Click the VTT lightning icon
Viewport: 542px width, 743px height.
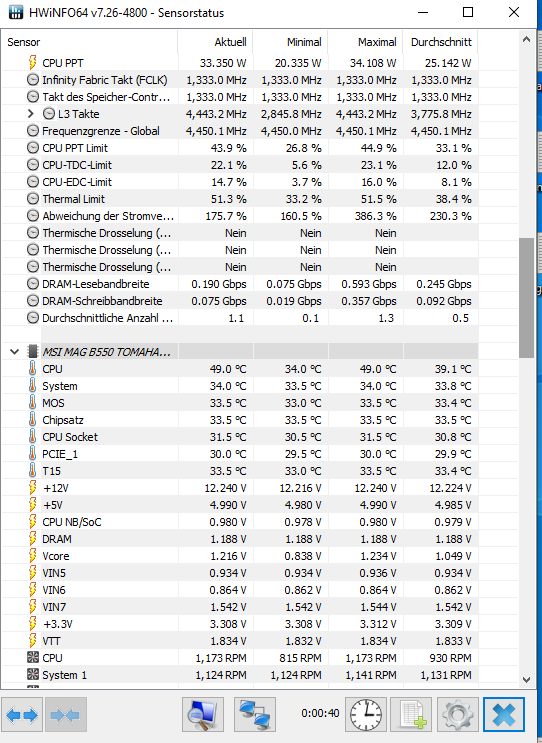pyautogui.click(x=32, y=641)
